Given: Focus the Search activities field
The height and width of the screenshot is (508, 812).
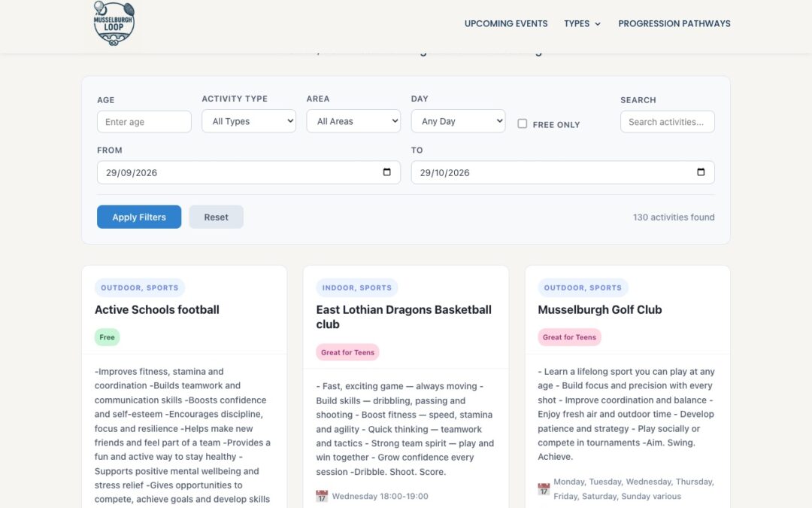Looking at the screenshot, I should (667, 122).
